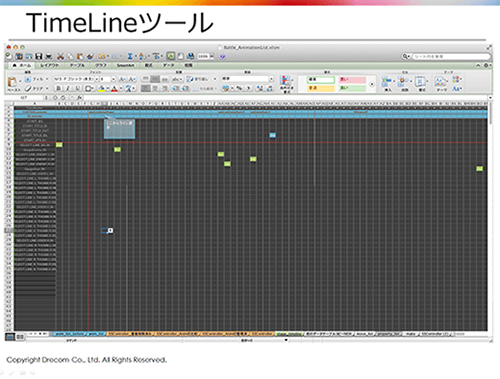Apply the yellow Neutral cell style
Viewport: 500px width, 379px height.
click(x=321, y=88)
